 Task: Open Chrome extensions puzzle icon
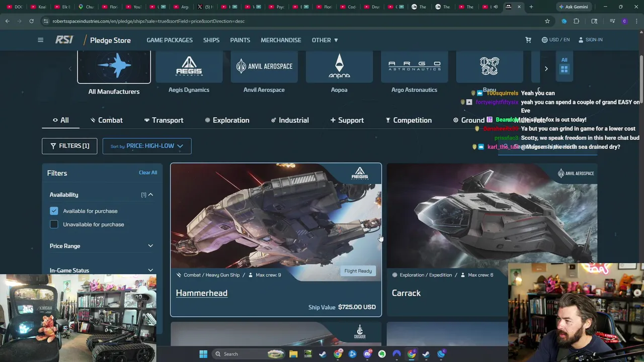coord(576,21)
